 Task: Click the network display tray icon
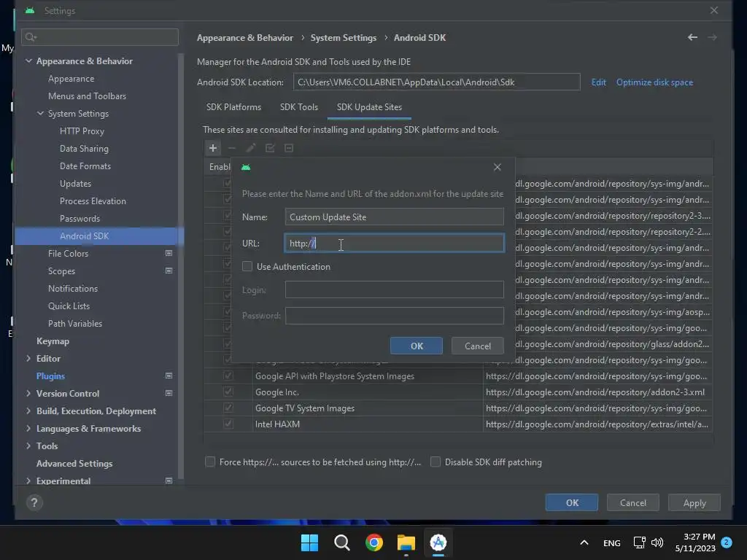point(639,542)
